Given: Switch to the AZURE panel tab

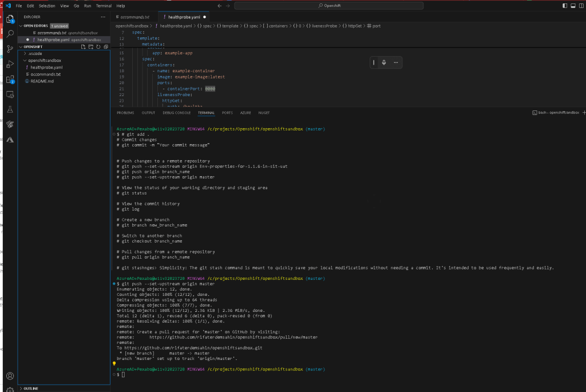Looking at the screenshot, I should click(x=246, y=113).
